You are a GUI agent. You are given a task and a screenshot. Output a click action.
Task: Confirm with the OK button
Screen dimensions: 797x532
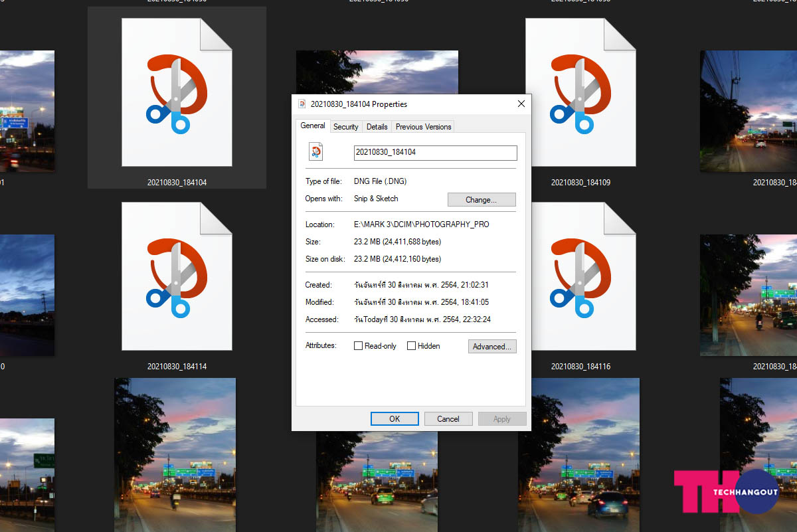point(395,418)
